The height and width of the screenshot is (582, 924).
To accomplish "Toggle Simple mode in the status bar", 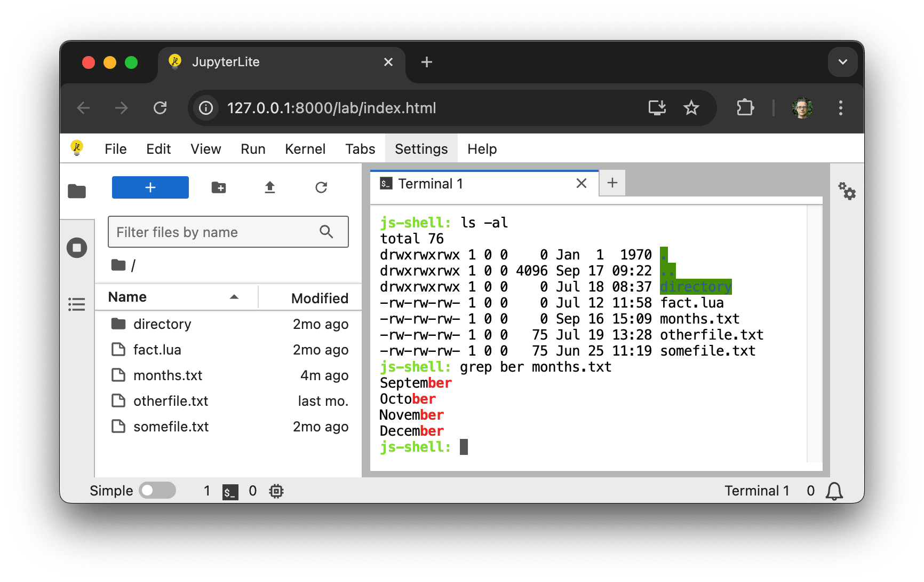I will point(157,490).
